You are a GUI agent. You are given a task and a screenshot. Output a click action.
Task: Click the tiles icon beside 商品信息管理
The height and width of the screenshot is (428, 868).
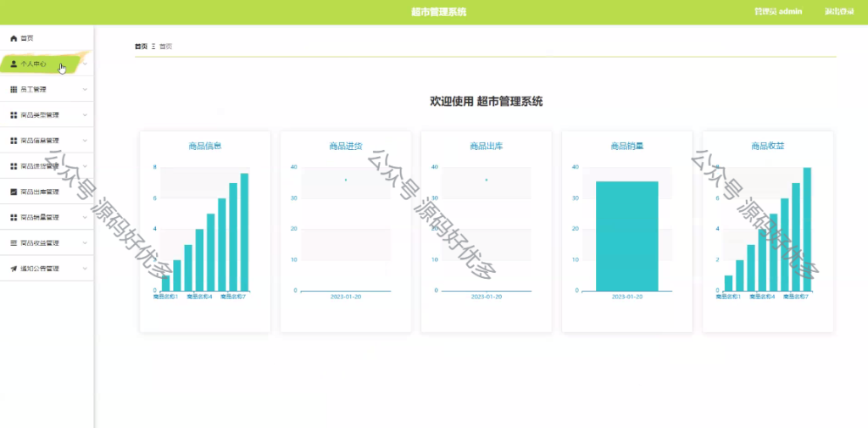(14, 141)
